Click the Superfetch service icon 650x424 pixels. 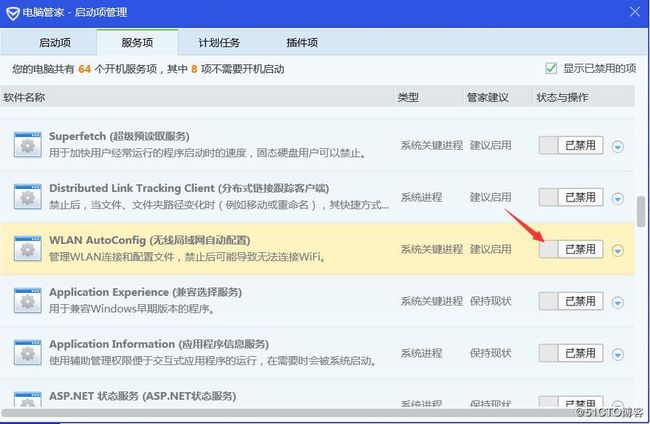[x=27, y=145]
